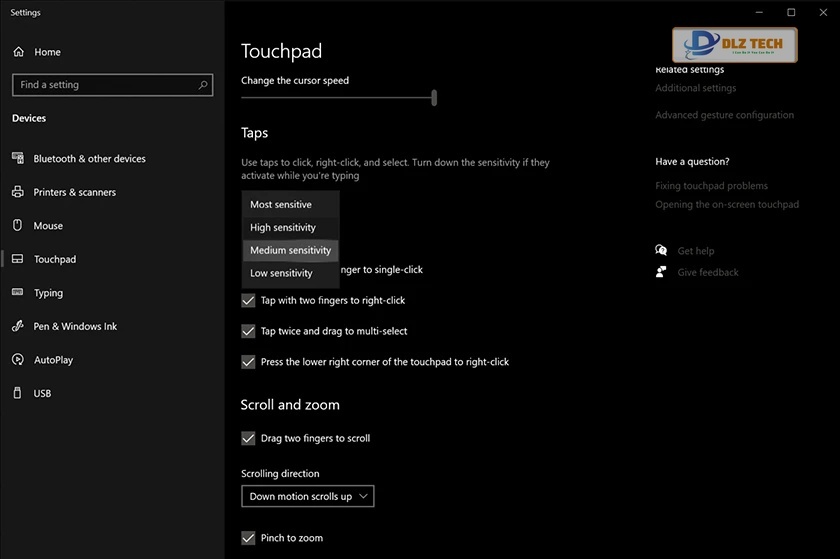The image size is (840, 559).
Task: Open USB settings page
Action: pos(42,393)
